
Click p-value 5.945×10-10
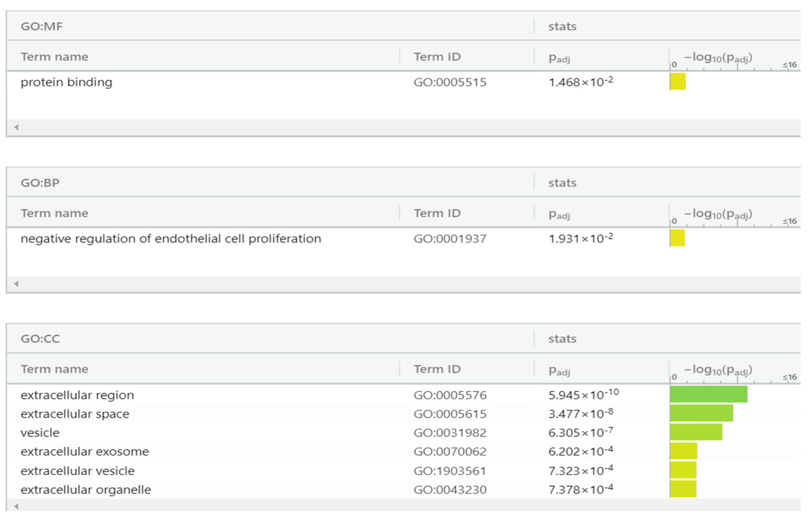point(584,394)
